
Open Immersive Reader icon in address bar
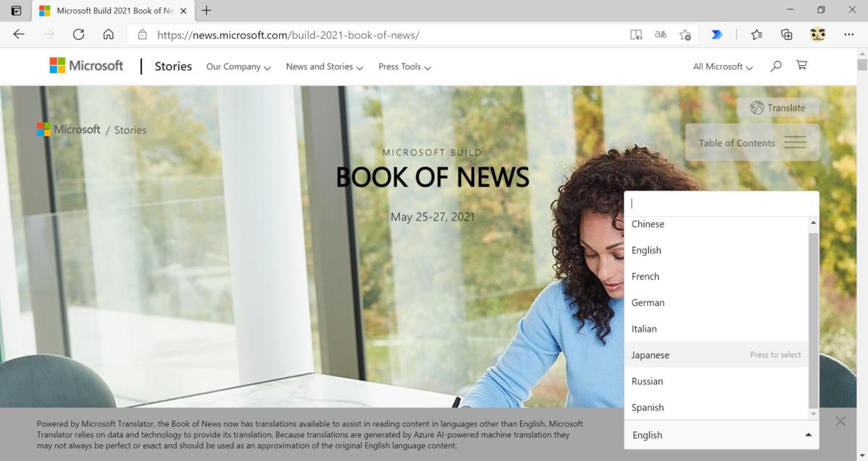click(636, 35)
